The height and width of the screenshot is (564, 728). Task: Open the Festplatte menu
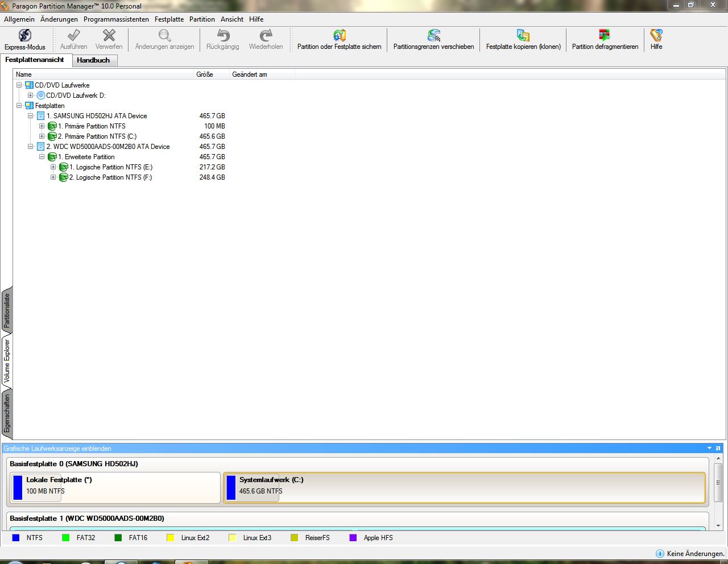tap(169, 19)
